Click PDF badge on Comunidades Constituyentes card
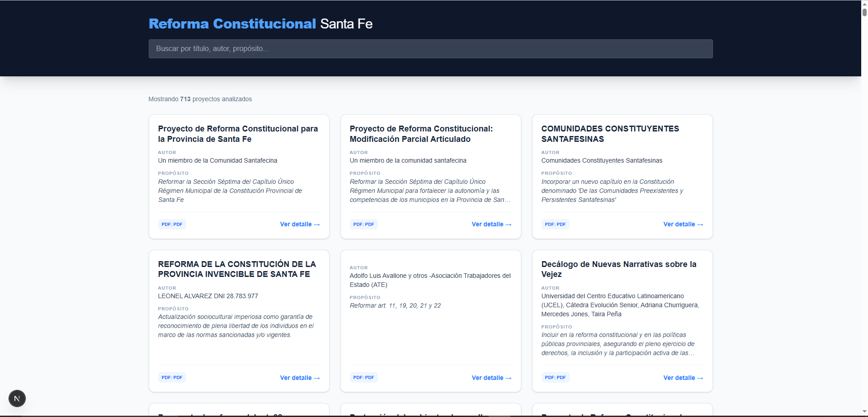868x417 pixels. (556, 225)
